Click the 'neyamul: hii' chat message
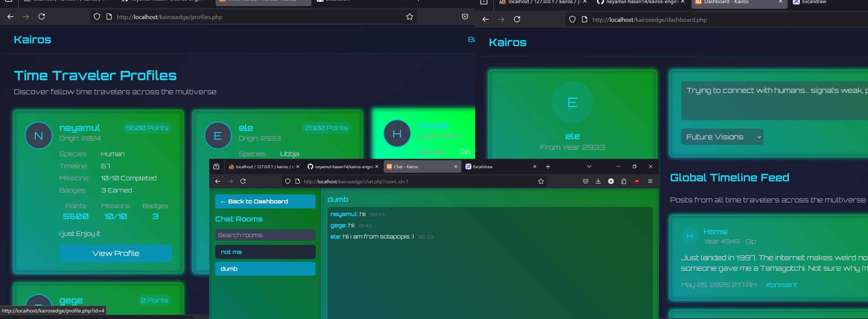This screenshot has height=319, width=868. click(348, 214)
